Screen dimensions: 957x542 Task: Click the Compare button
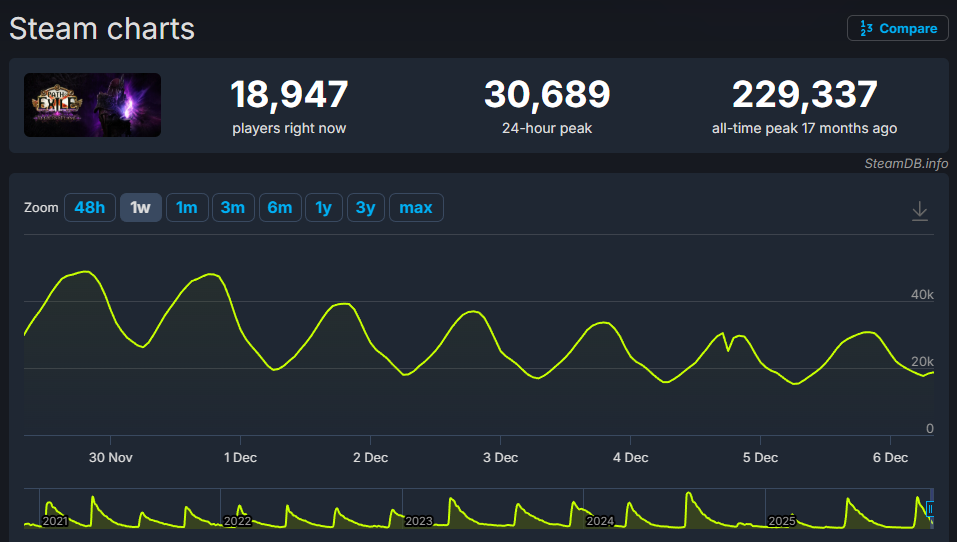(898, 29)
